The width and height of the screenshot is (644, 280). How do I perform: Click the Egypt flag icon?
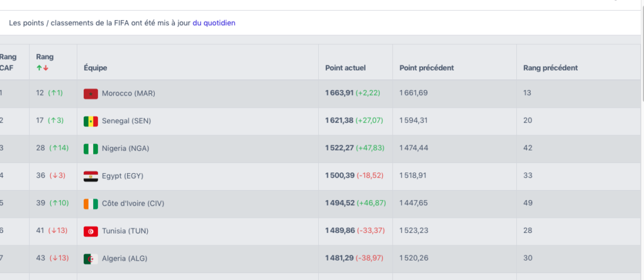click(91, 176)
